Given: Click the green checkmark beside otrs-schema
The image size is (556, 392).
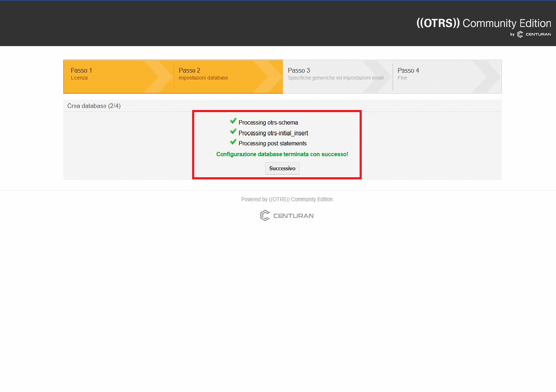Looking at the screenshot, I should [x=233, y=121].
